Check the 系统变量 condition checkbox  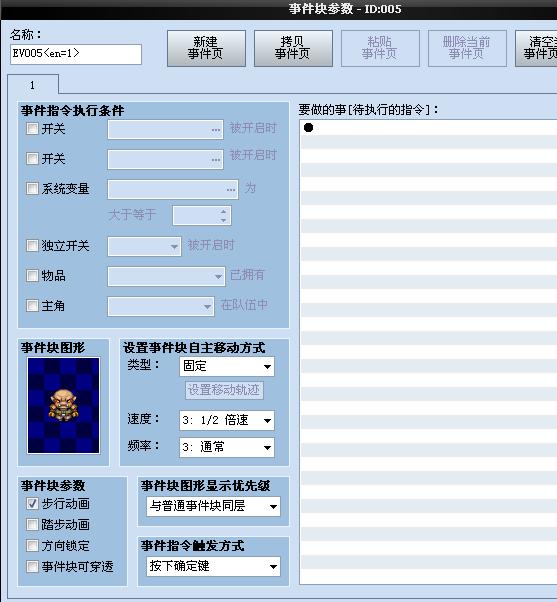click(x=32, y=188)
